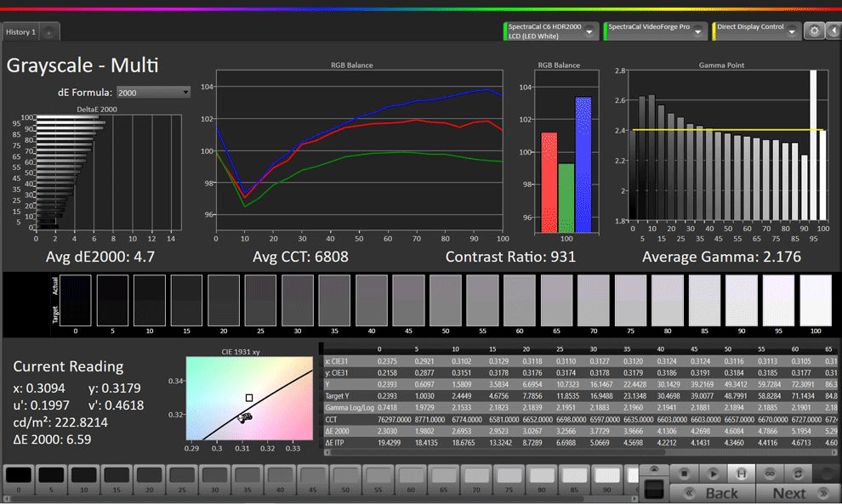Select the 20 level pattern button
This screenshot has height=504, width=842.
[x=150, y=479]
